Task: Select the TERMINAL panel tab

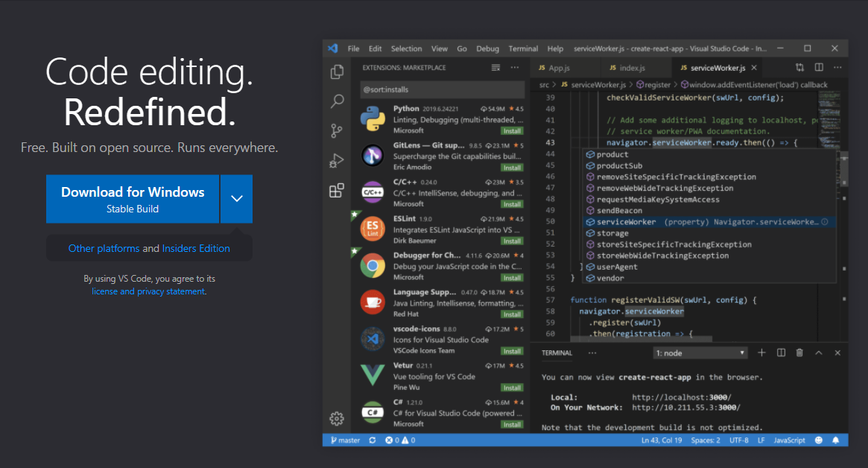Action: [x=557, y=352]
